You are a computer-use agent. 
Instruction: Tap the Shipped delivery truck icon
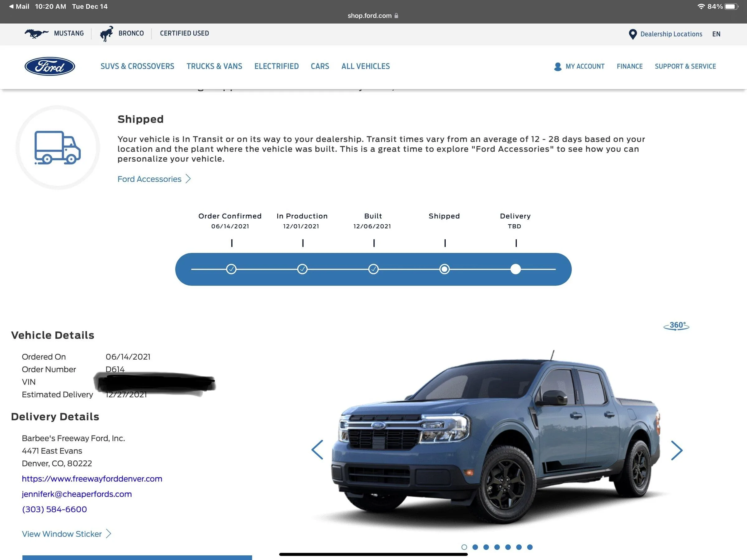click(58, 147)
